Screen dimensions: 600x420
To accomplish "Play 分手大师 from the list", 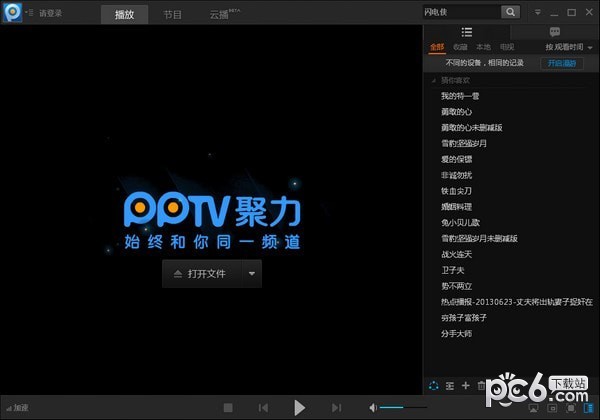I will click(456, 334).
